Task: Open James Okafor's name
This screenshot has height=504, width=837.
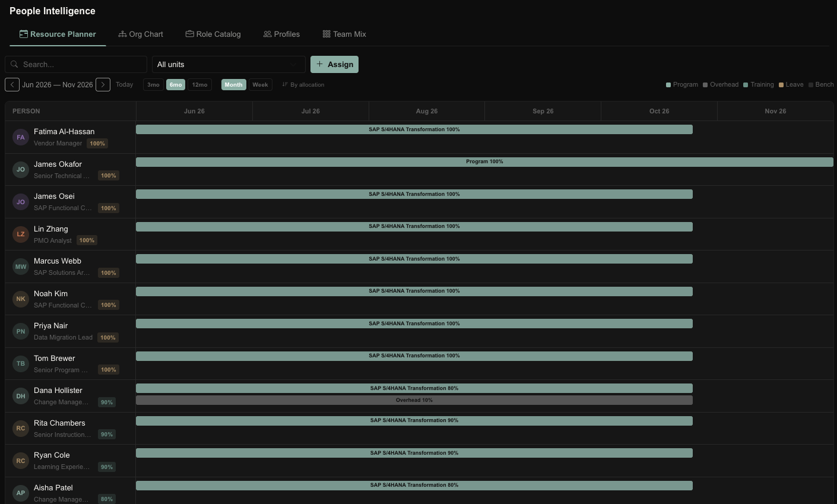Action: [58, 164]
